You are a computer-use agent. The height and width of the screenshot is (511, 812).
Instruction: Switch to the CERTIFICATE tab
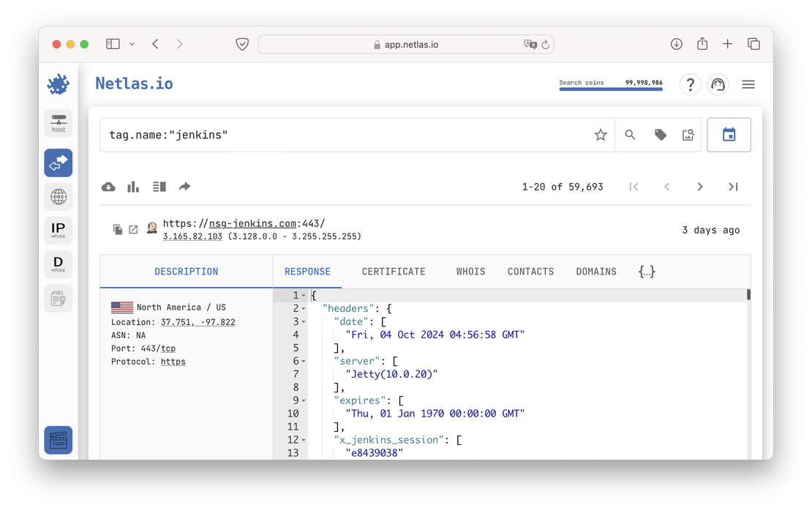point(393,271)
